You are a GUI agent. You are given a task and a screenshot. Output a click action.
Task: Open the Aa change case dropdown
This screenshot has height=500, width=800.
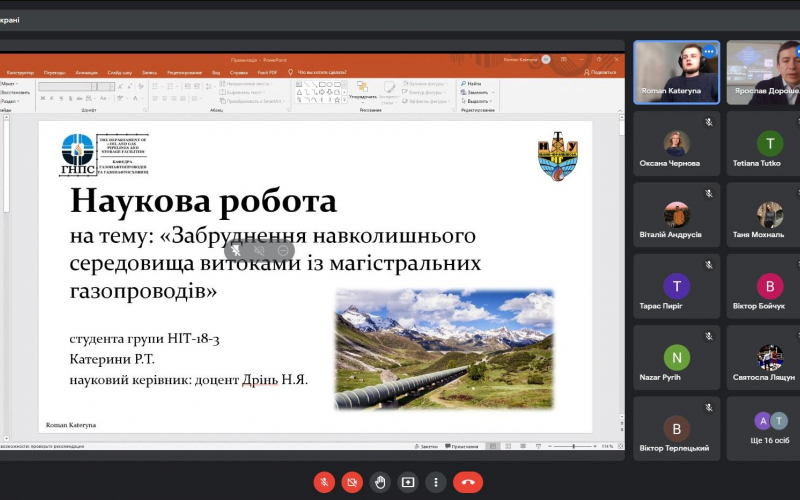tap(104, 98)
